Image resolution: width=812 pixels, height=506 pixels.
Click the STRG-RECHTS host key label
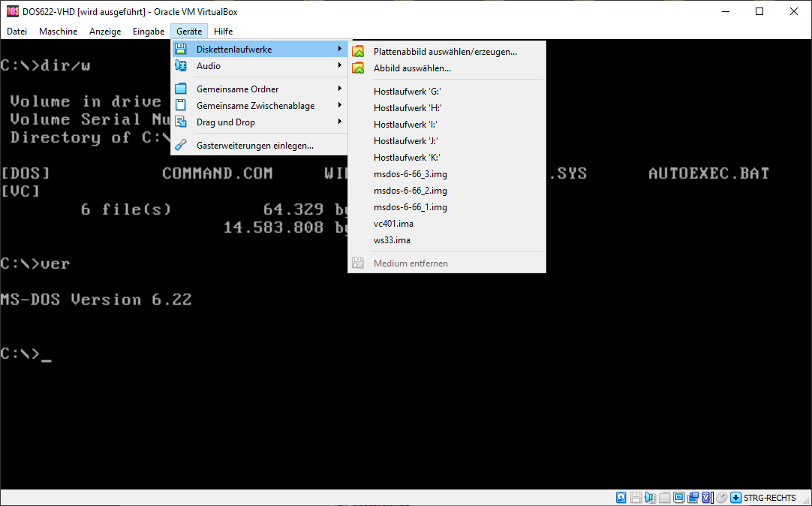pos(769,498)
